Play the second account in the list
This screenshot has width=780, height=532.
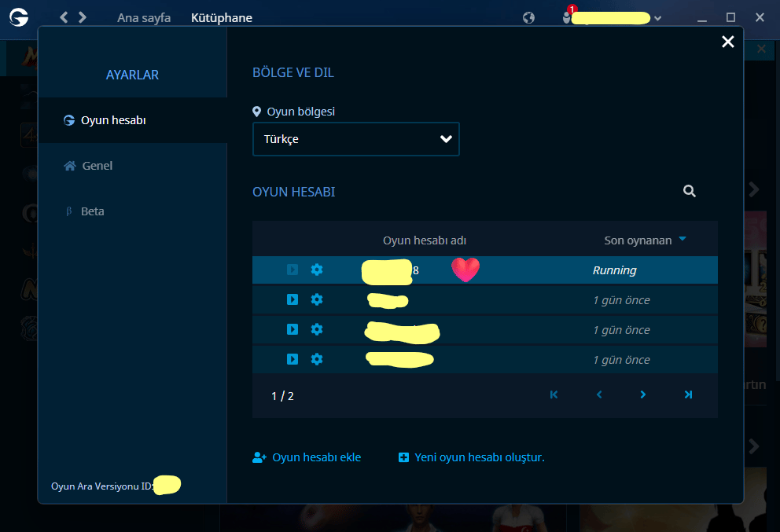point(292,299)
